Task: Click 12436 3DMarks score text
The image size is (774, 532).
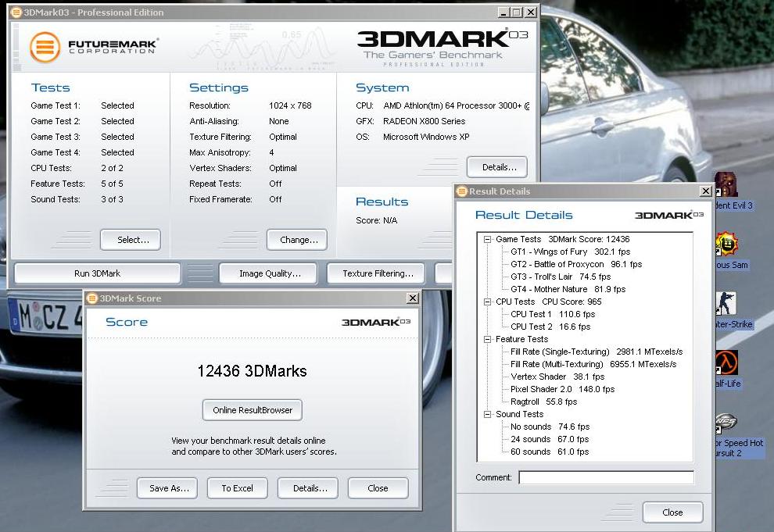Action: point(253,371)
